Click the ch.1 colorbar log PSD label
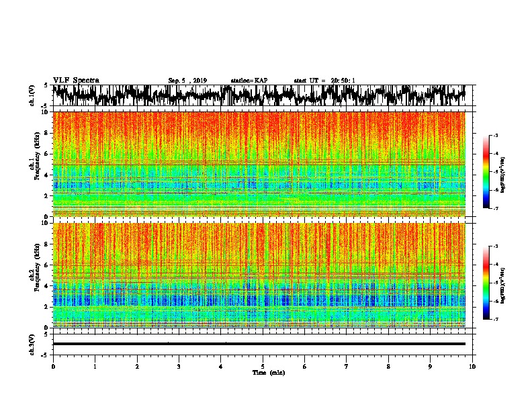This screenshot has width=532, height=411. [x=502, y=175]
